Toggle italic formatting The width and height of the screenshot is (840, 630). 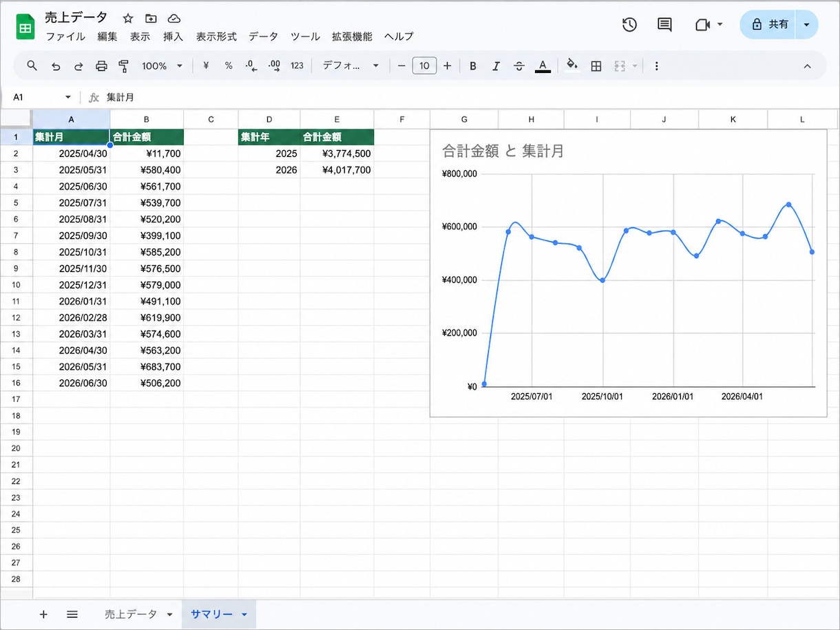coord(496,66)
